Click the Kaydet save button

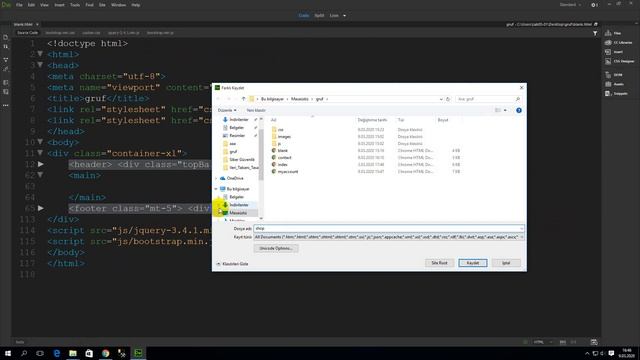click(x=473, y=263)
